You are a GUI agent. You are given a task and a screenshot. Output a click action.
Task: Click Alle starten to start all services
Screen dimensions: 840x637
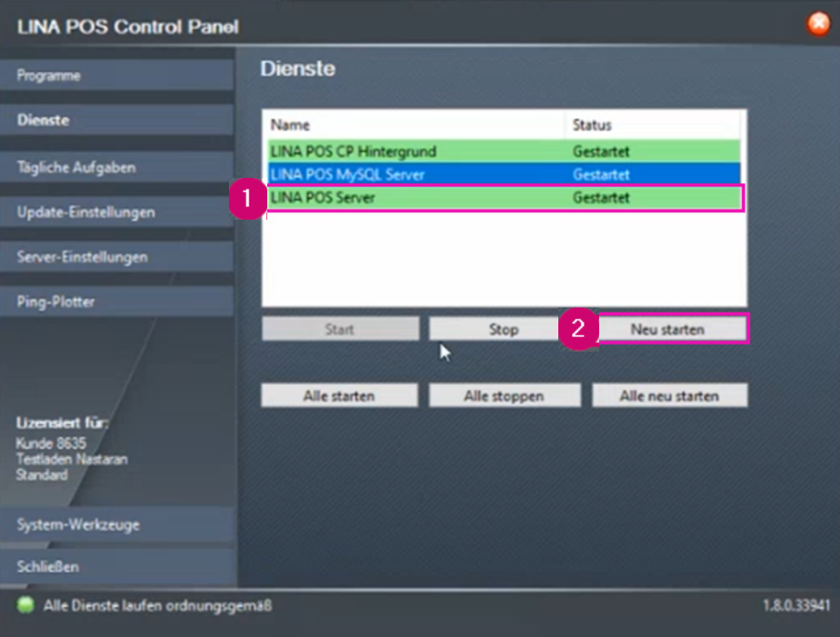pyautogui.click(x=339, y=396)
